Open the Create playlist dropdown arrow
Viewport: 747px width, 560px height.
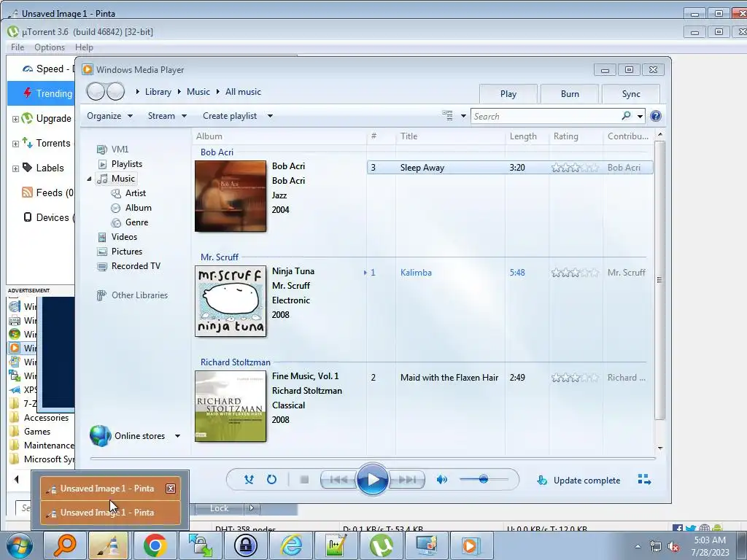pos(270,116)
